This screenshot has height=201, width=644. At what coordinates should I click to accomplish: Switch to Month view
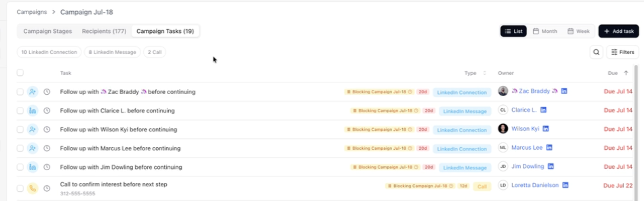(545, 31)
